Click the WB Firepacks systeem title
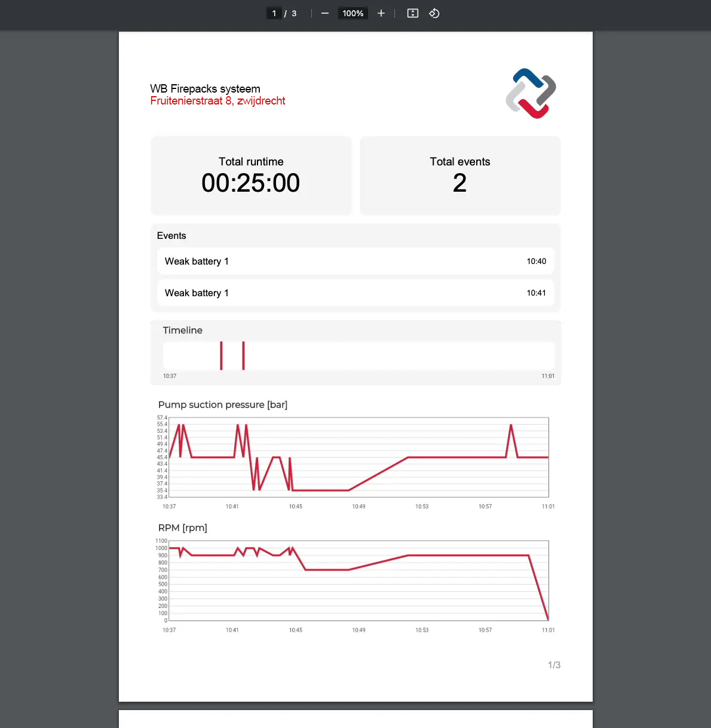Viewport: 711px width, 728px height. (x=205, y=88)
